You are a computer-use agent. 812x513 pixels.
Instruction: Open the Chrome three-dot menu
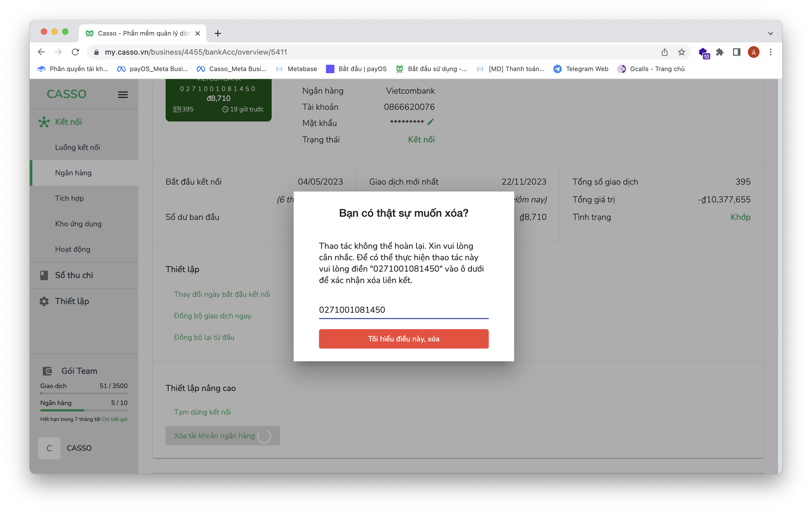770,52
